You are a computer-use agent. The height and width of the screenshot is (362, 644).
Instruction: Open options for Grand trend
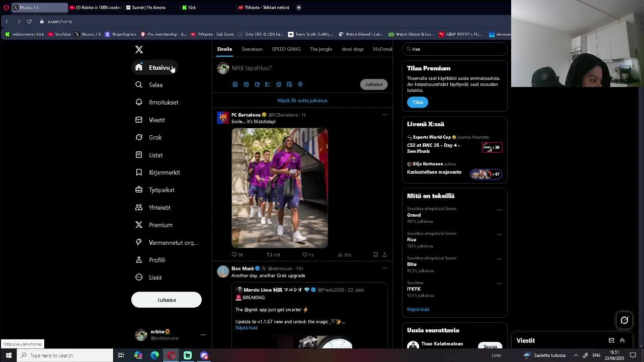[500, 210]
